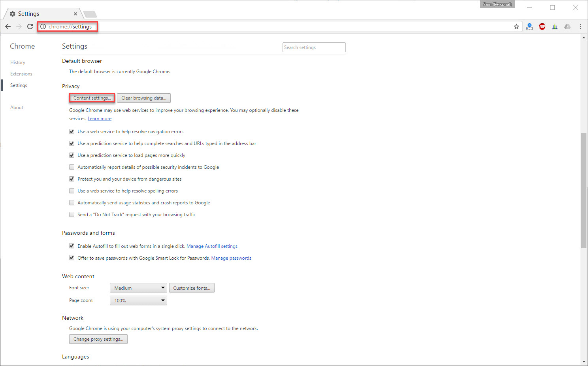The image size is (588, 366).
Task: Open Manage passwords link
Action: [231, 258]
